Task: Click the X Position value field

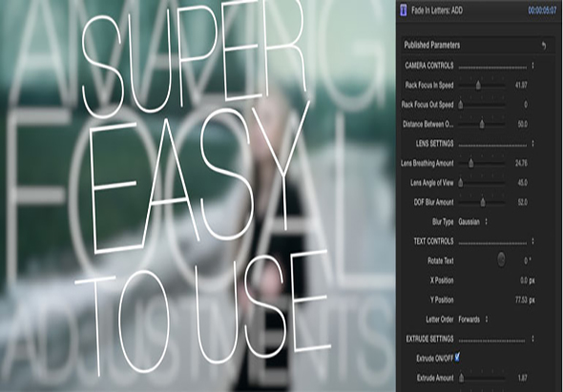Action: coord(528,280)
